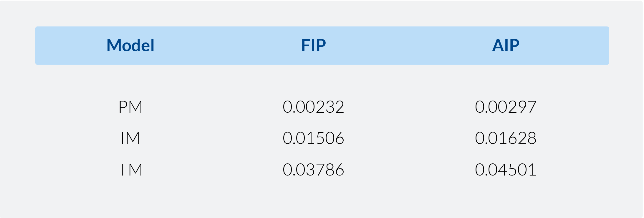
Task: Click the AIP value 0.04501
Action: coord(506,170)
